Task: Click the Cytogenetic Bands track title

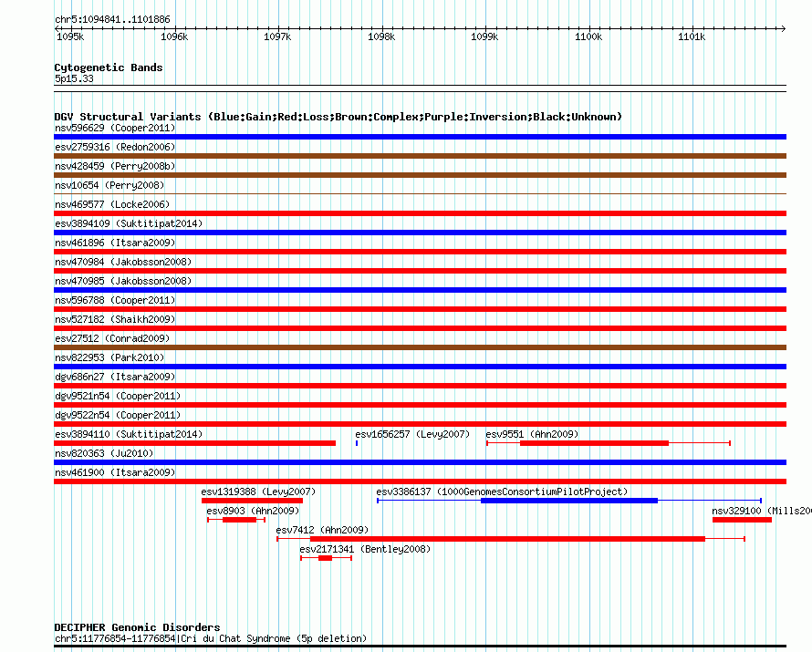Action: point(109,67)
